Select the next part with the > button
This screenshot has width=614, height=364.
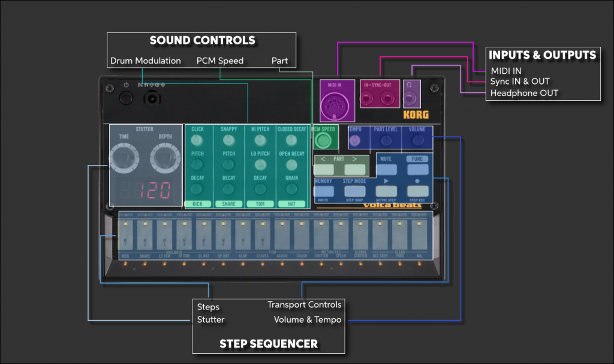click(355, 169)
